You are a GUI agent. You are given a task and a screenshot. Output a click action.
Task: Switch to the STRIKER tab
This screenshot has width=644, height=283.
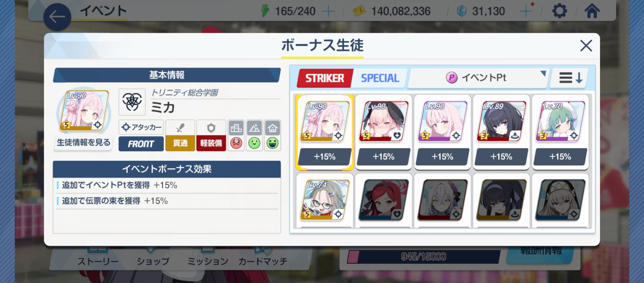tap(325, 78)
